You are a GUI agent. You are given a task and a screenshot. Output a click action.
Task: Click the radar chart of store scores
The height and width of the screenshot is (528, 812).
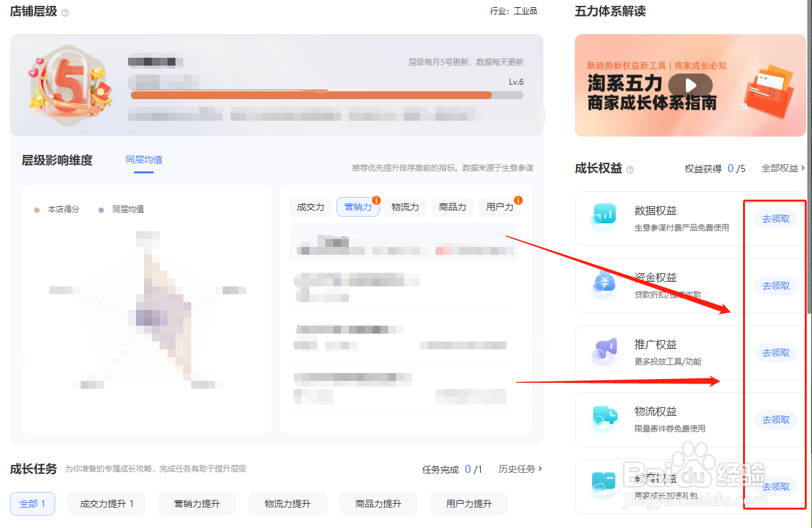[147, 309]
